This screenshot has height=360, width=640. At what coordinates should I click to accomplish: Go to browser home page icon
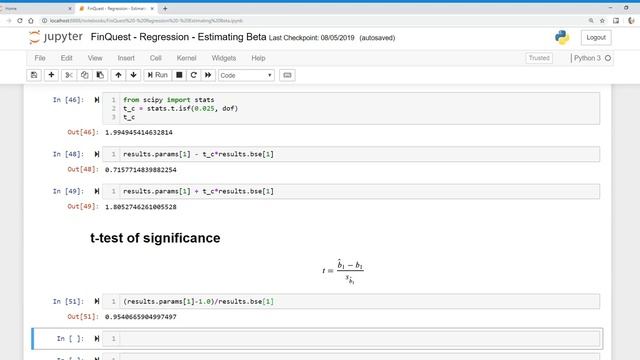click(x=31, y=20)
